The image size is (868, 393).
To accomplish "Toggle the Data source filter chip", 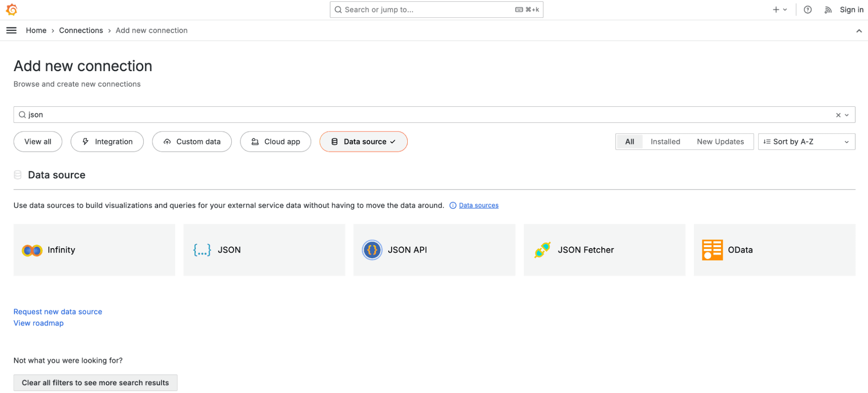I will point(363,142).
